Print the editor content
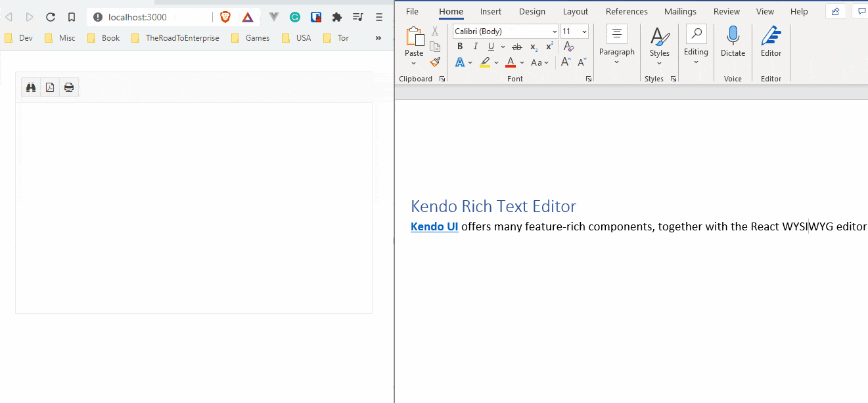This screenshot has width=868, height=403. (x=68, y=87)
